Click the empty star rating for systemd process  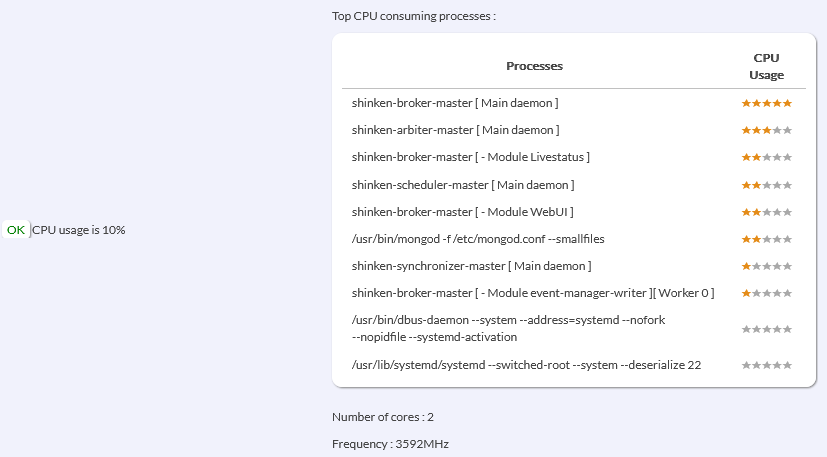[x=766, y=365]
